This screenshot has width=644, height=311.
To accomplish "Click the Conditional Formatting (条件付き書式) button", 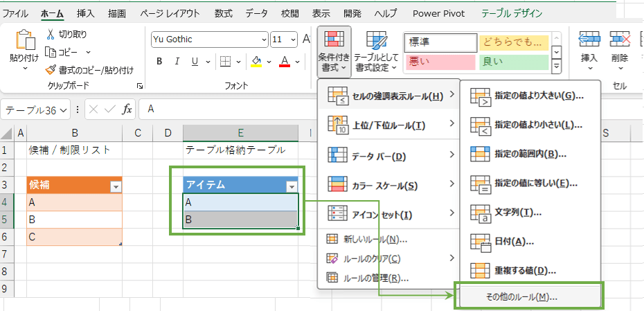I will [334, 52].
